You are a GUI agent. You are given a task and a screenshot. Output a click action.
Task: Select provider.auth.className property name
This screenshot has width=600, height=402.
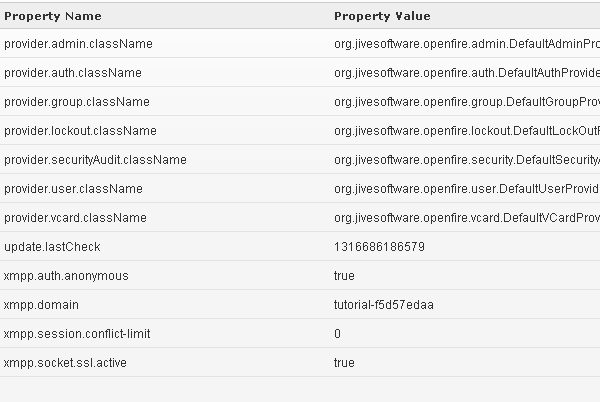[x=73, y=73]
